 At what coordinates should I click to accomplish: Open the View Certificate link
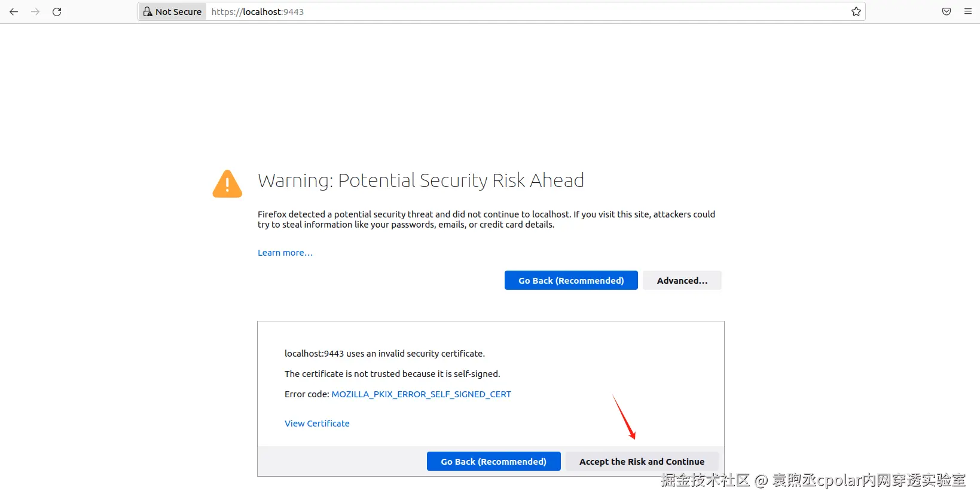[x=317, y=424]
